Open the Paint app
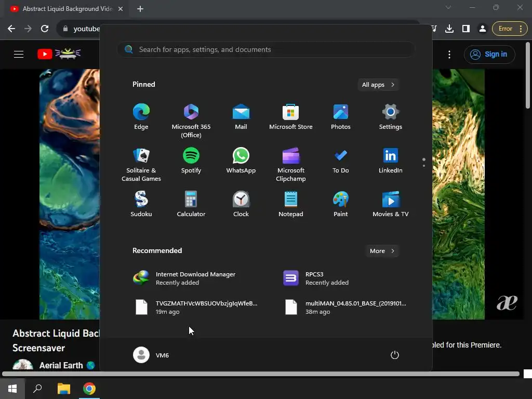 [x=341, y=204]
